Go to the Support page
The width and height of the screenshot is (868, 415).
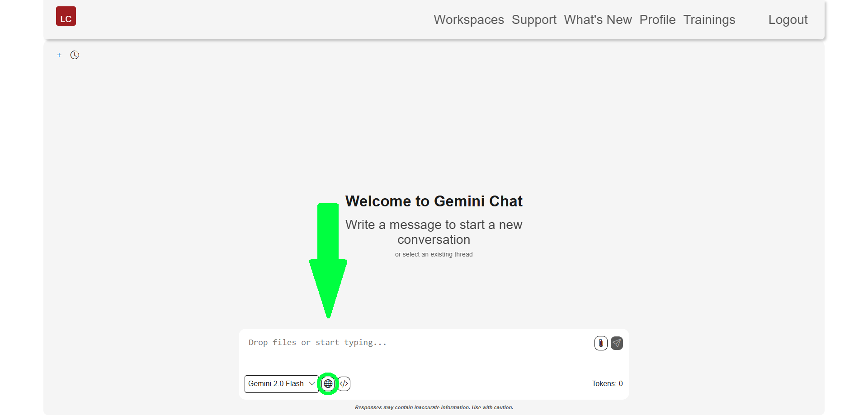pos(534,20)
